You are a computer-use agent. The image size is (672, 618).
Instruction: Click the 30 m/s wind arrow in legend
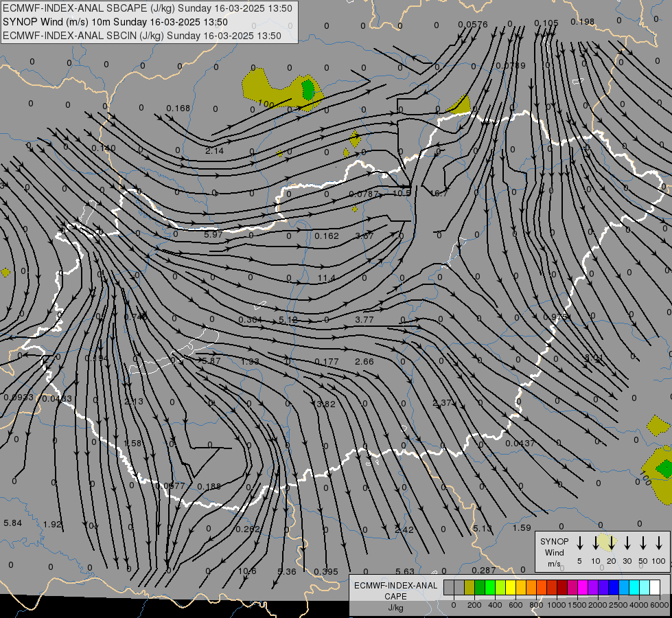[627, 543]
